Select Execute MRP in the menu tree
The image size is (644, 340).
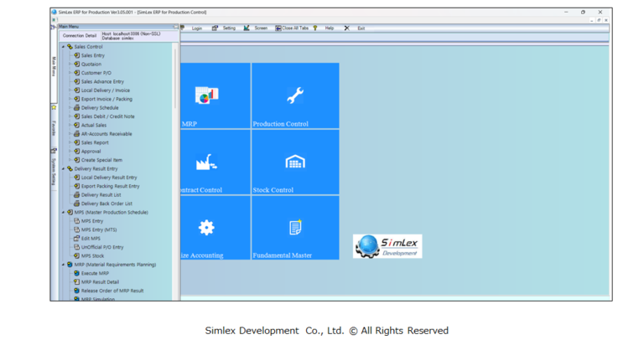click(94, 273)
